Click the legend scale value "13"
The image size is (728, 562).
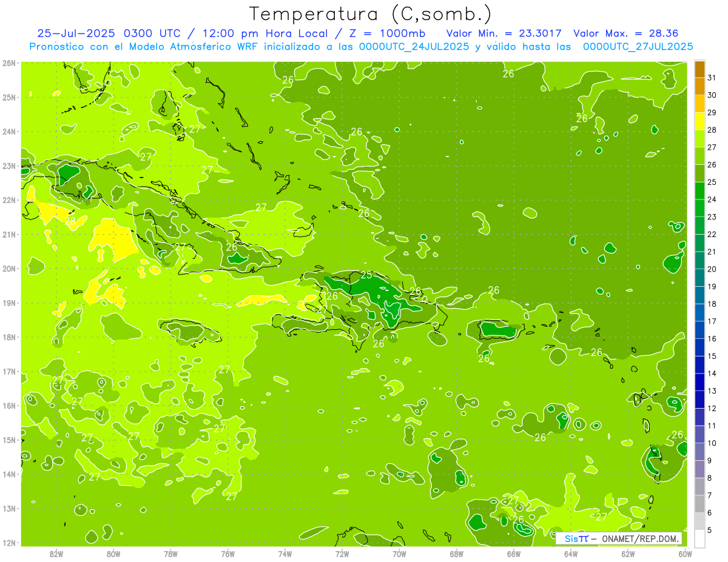coord(712,391)
